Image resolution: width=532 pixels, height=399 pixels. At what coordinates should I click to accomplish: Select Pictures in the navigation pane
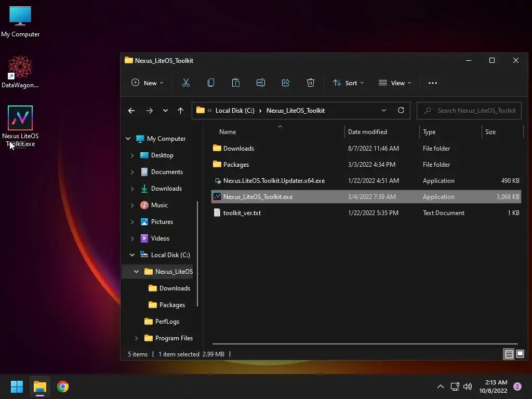(x=156, y=221)
